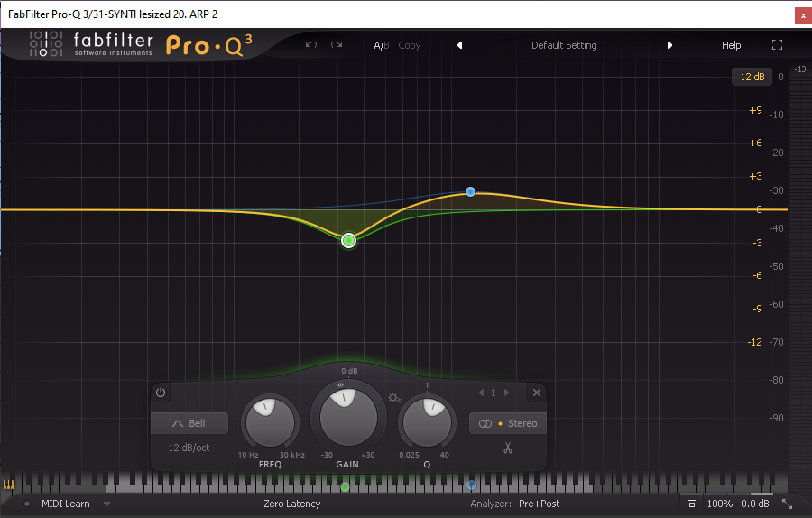The height and width of the screenshot is (518, 812).
Task: Click the redo arrow icon
Action: point(337,45)
